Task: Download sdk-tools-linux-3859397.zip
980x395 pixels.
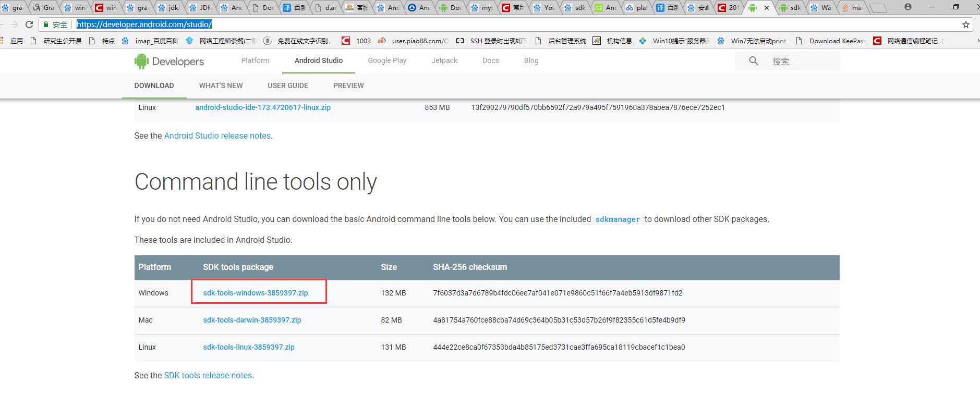Action: 249,347
